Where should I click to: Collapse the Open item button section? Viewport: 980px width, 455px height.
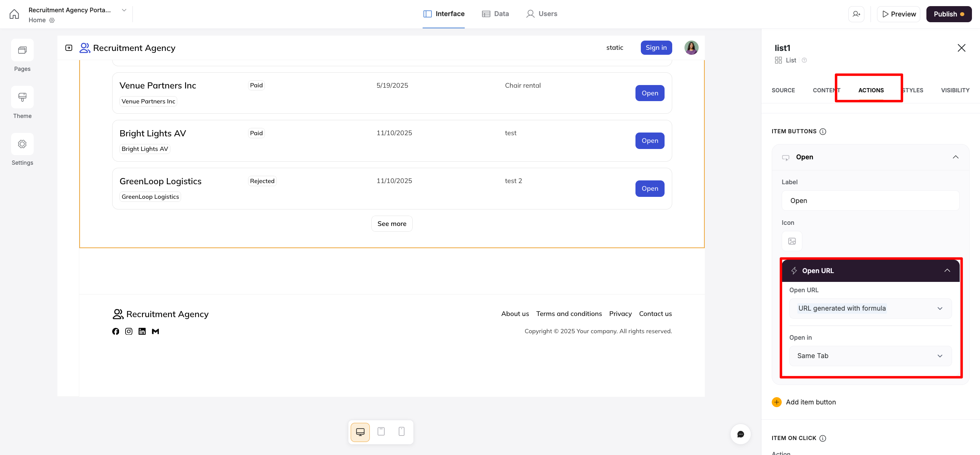click(955, 157)
